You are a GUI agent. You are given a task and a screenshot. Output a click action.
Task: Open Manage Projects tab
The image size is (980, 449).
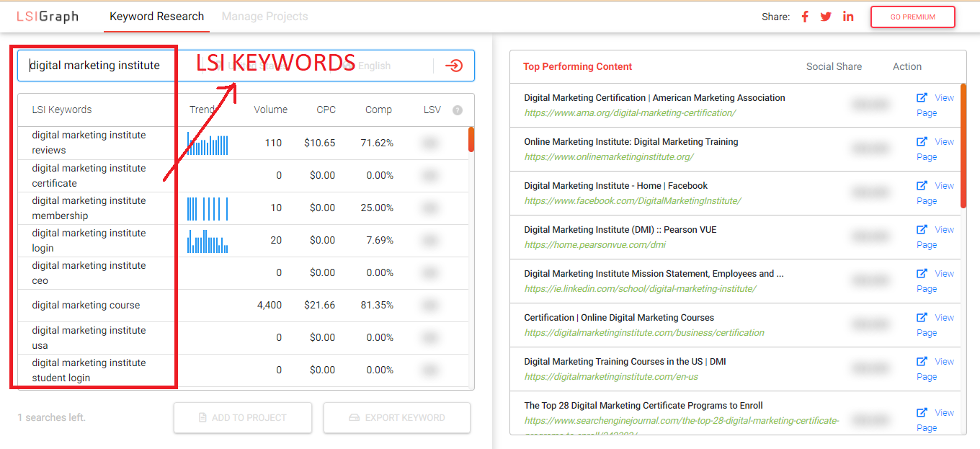(264, 16)
